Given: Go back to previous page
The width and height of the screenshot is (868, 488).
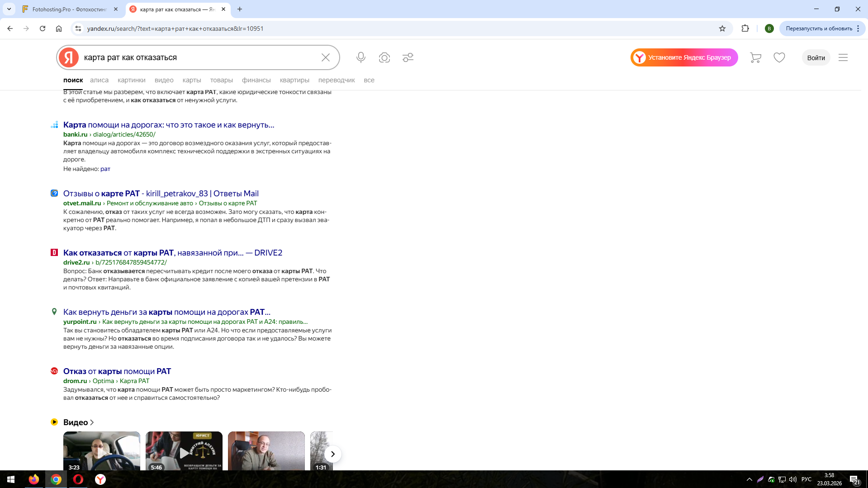Looking at the screenshot, I should [x=10, y=28].
